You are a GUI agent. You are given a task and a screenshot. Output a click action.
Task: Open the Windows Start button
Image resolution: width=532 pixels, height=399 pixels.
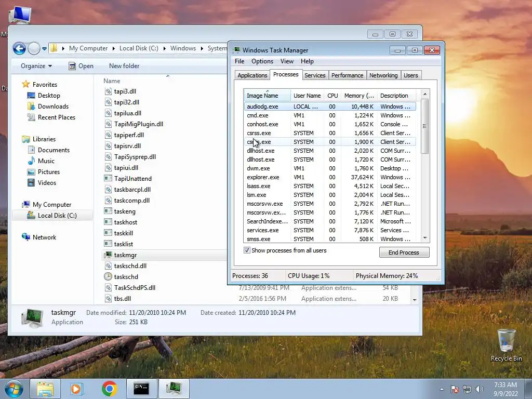tap(14, 389)
